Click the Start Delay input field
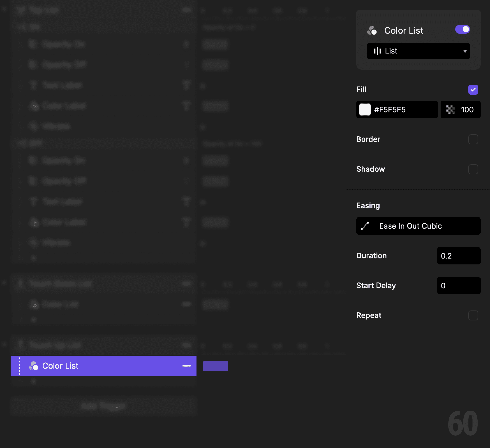490x448 pixels. (458, 286)
